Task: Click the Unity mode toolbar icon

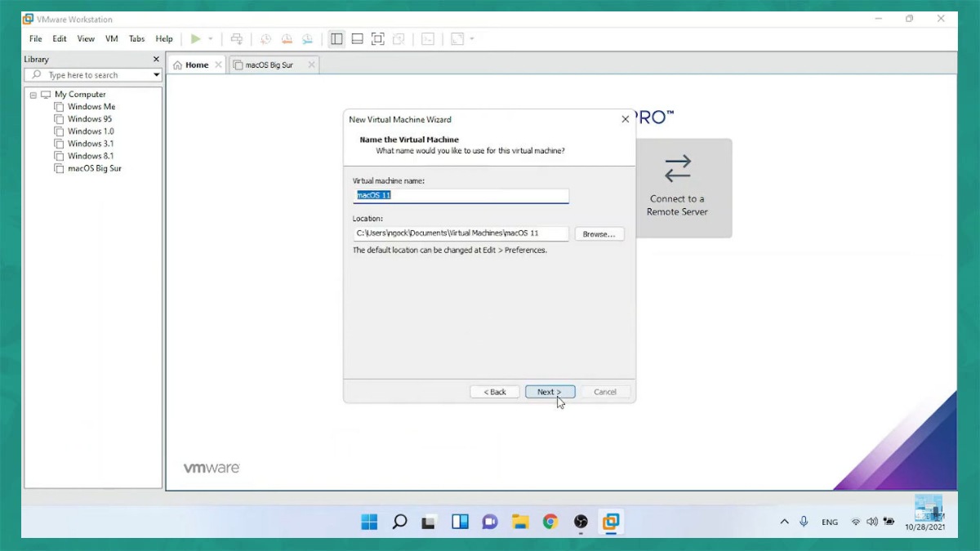Action: (x=399, y=38)
